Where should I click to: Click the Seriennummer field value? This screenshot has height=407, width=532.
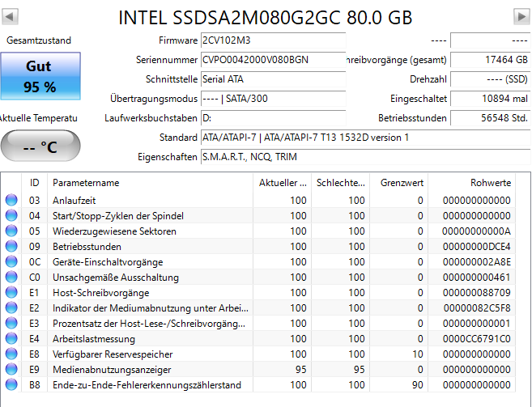click(x=274, y=60)
